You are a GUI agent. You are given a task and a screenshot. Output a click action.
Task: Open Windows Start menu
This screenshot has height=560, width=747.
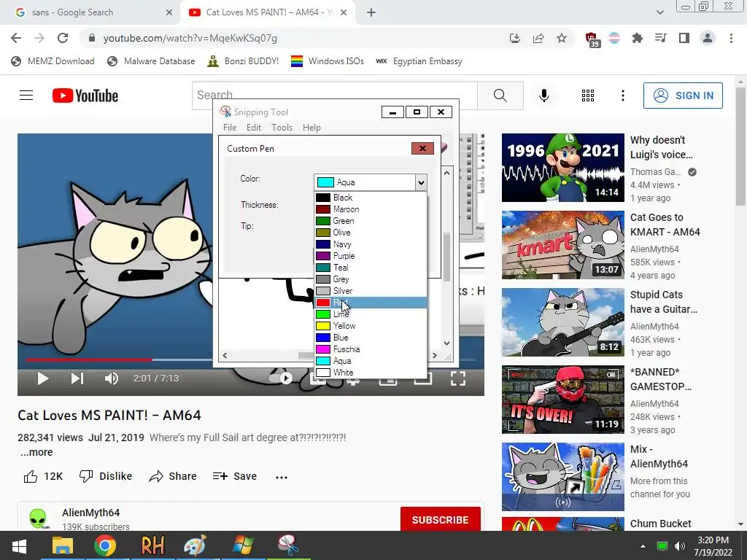click(19, 545)
